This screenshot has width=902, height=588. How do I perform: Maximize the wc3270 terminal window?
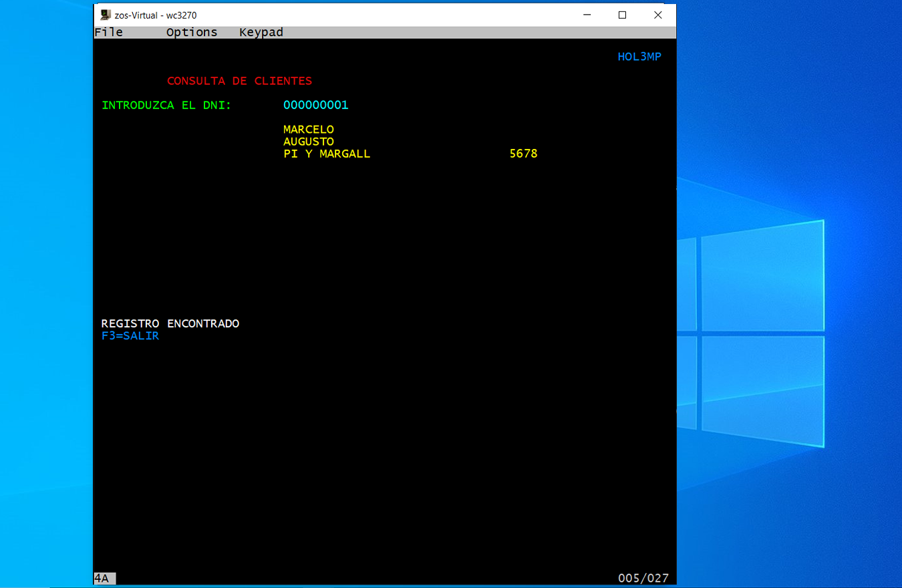click(x=622, y=15)
